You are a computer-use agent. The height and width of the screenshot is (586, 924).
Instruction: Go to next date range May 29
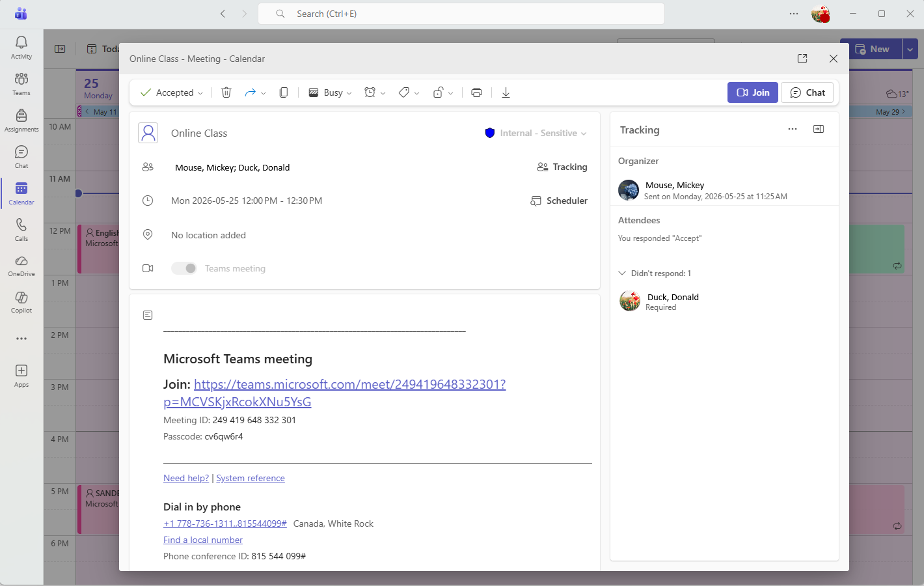(890, 112)
